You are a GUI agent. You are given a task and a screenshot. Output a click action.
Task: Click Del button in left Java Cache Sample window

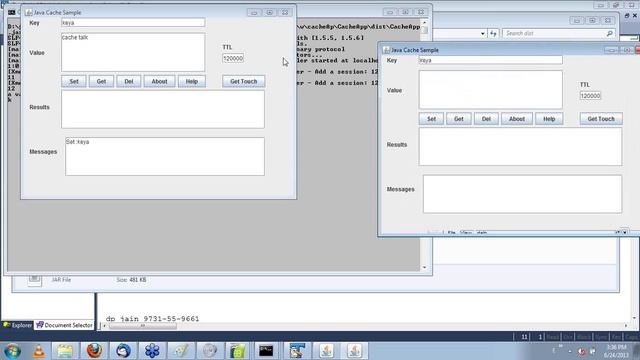pyautogui.click(x=129, y=81)
